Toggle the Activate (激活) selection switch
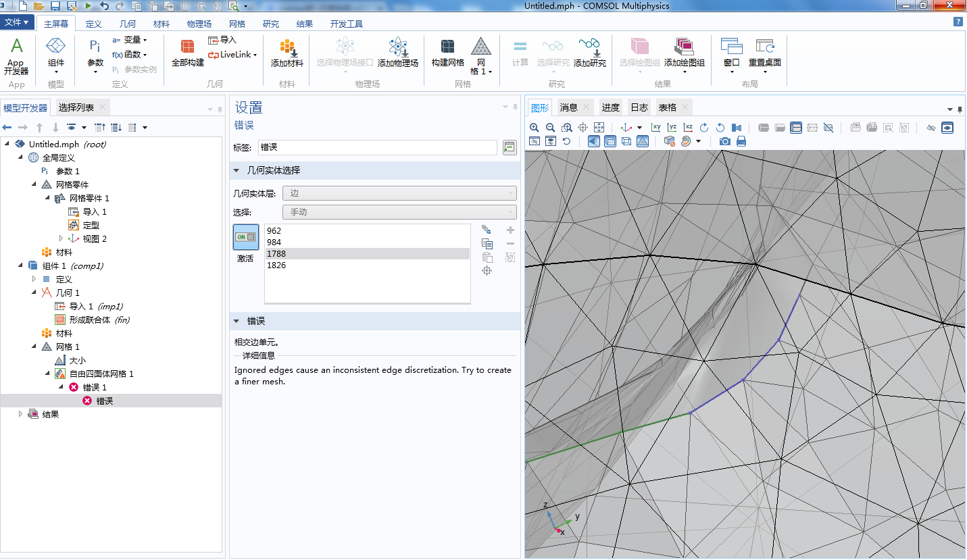Viewport: 967px width, 560px height. click(x=245, y=237)
